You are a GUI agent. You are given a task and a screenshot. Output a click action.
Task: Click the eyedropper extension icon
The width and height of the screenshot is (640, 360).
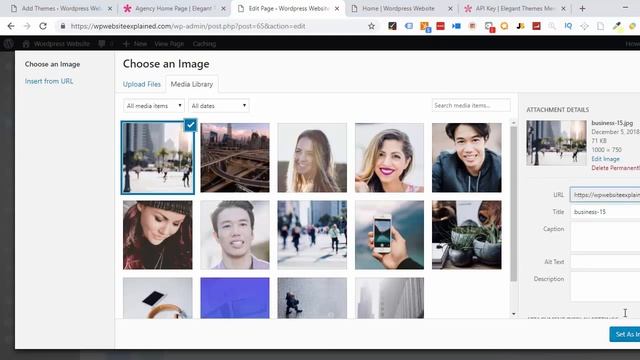pos(616,26)
